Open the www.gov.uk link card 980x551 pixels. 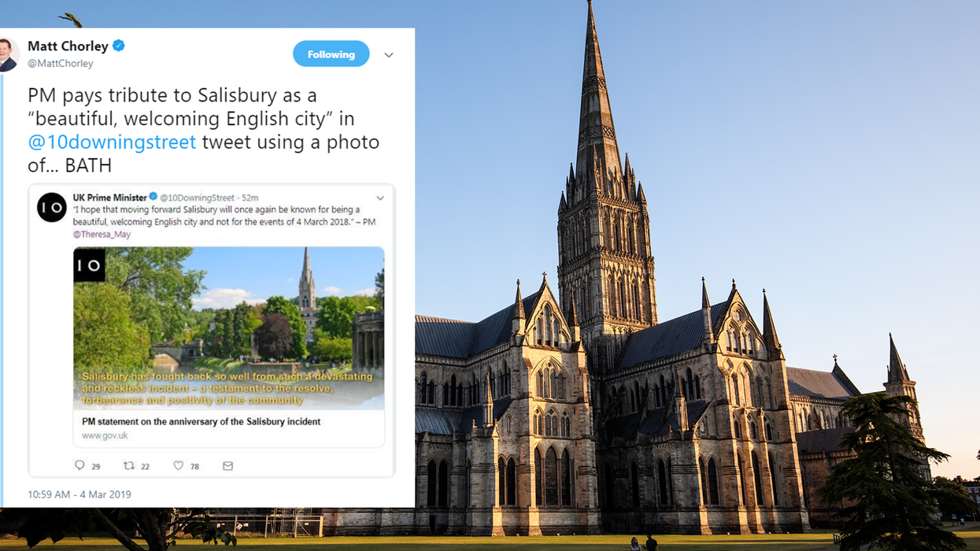click(229, 429)
